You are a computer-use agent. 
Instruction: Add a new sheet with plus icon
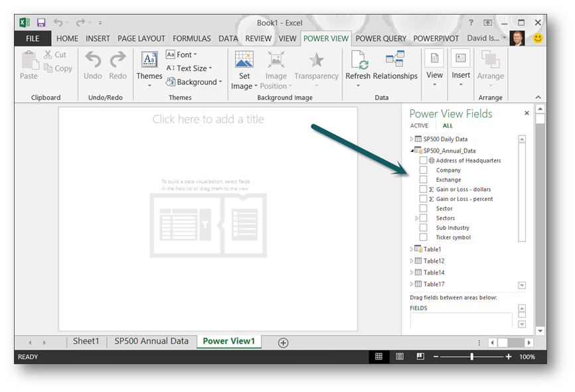pos(283,343)
